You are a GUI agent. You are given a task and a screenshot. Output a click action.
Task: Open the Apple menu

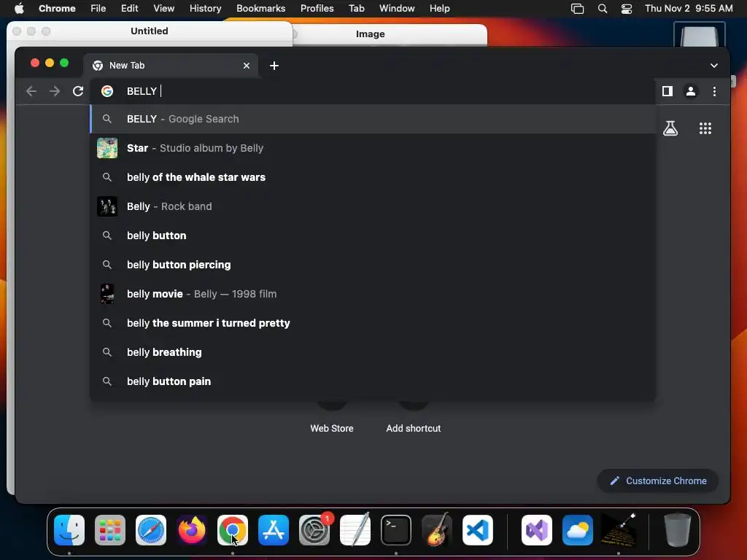pos(19,8)
